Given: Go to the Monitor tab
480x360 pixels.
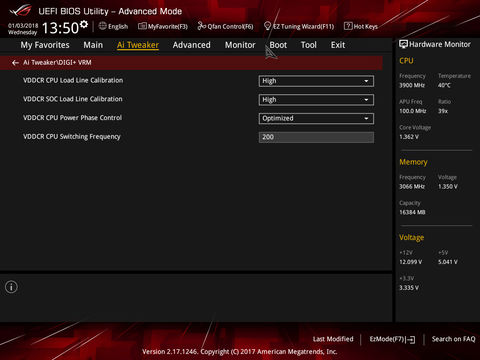Looking at the screenshot, I should 240,45.
